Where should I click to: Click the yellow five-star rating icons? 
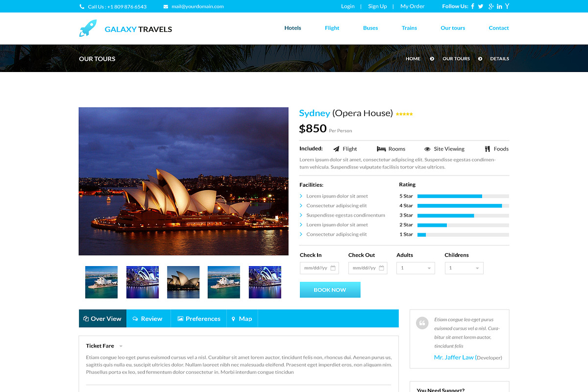coord(404,114)
